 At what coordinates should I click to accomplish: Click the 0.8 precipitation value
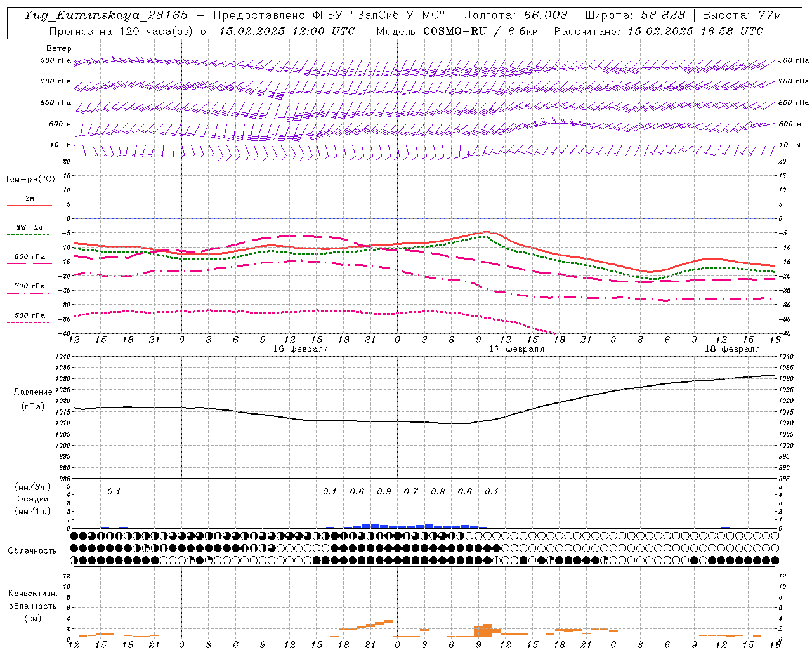point(438,492)
